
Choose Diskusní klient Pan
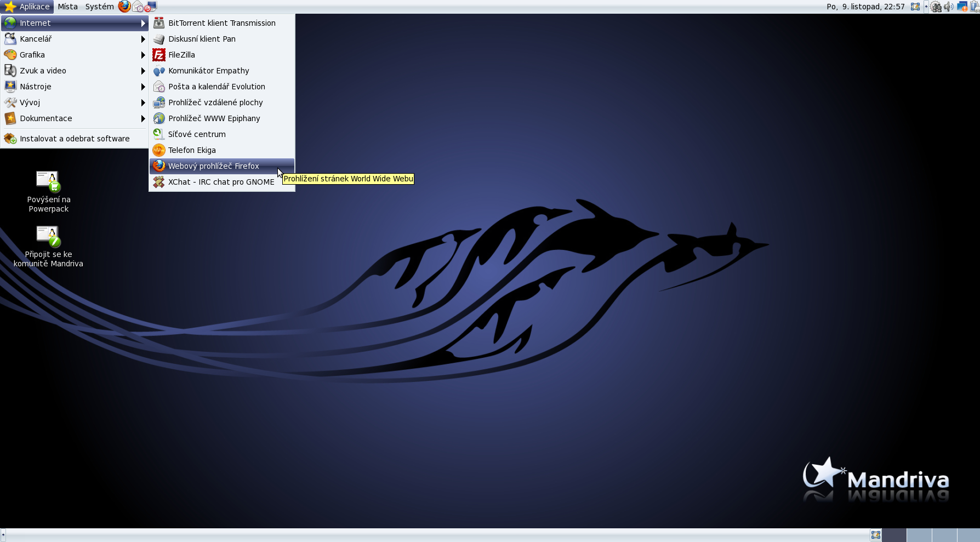(222, 39)
